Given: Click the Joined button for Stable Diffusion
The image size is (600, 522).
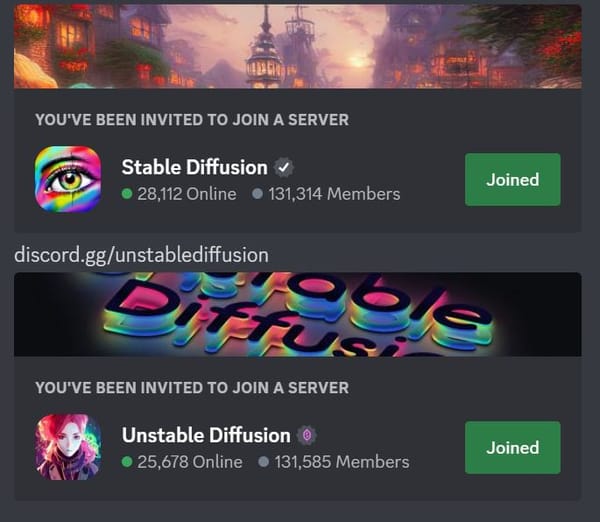Looking at the screenshot, I should pyautogui.click(x=513, y=179).
